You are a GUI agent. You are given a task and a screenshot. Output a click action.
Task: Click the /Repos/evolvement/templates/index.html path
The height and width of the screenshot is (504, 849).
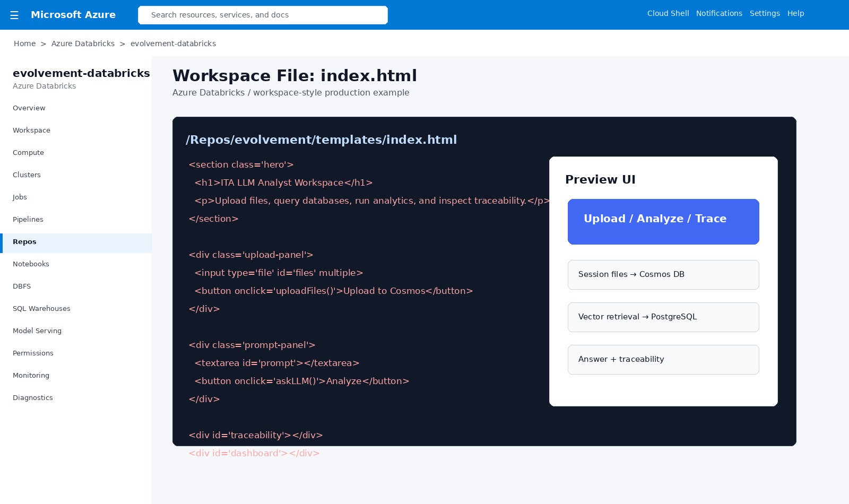click(x=321, y=140)
